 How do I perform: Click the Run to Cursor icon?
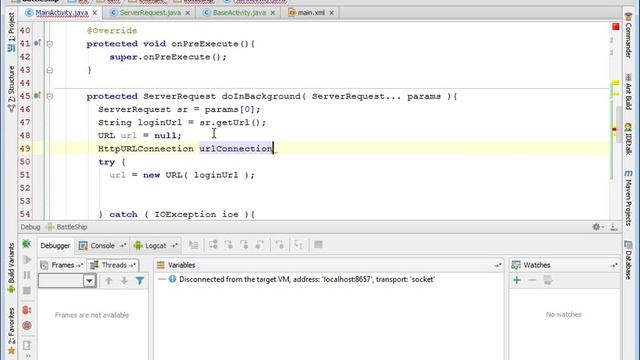tap(299, 245)
